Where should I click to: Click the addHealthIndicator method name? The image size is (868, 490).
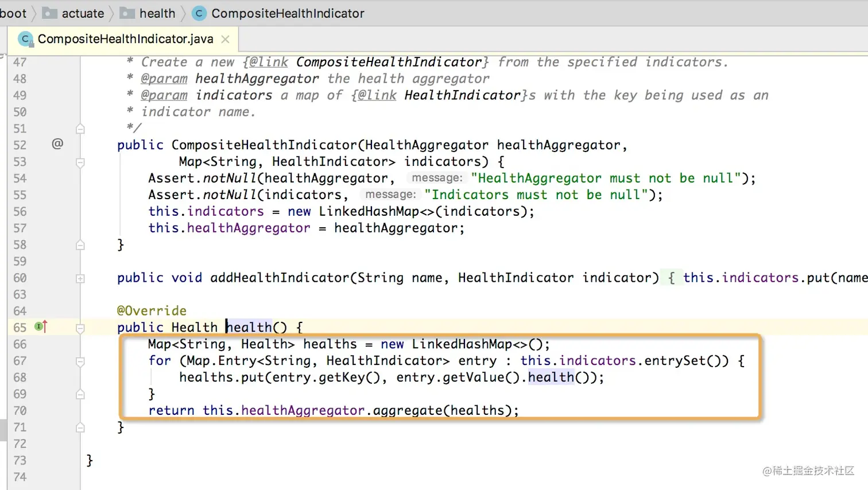[280, 278]
